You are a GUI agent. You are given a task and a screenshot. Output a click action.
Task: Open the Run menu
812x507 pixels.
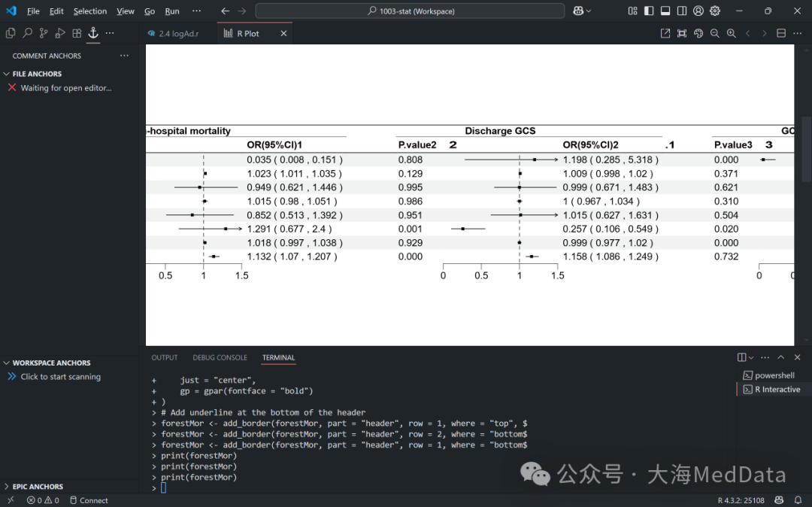172,11
